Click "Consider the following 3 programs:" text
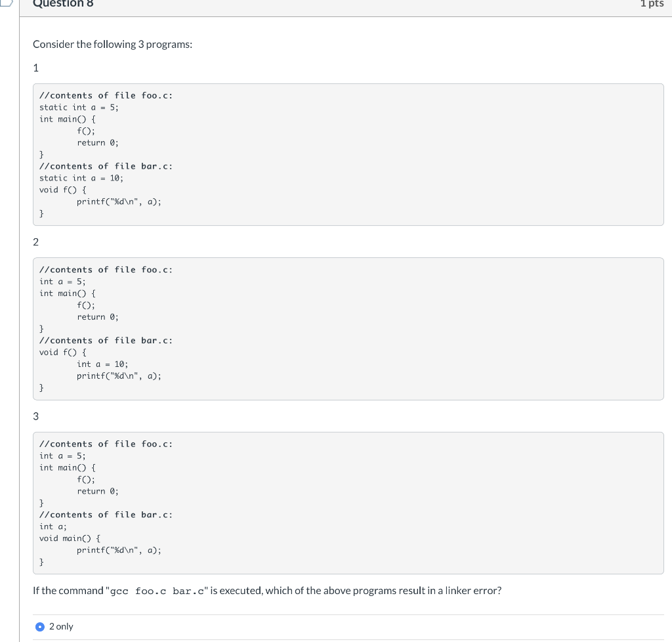The height and width of the screenshot is (642, 672). coord(112,45)
